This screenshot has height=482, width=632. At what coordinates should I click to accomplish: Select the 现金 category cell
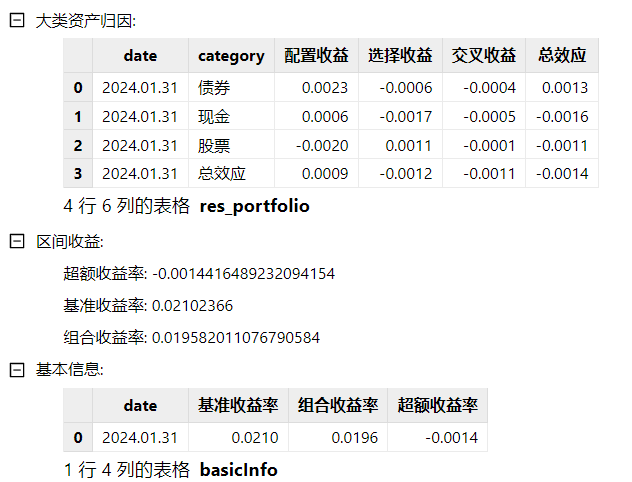(x=214, y=117)
